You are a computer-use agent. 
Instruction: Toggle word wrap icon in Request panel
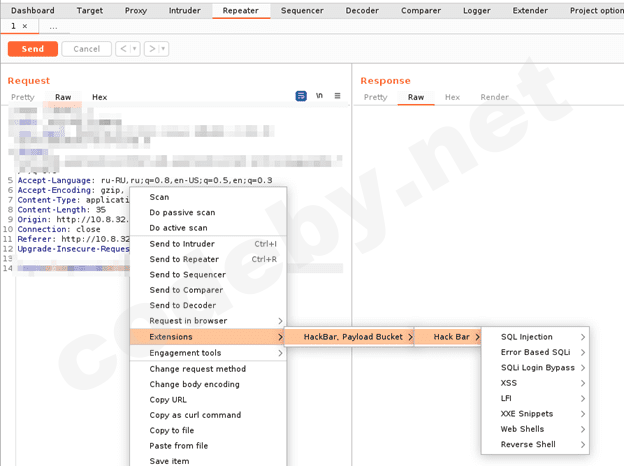click(x=301, y=96)
